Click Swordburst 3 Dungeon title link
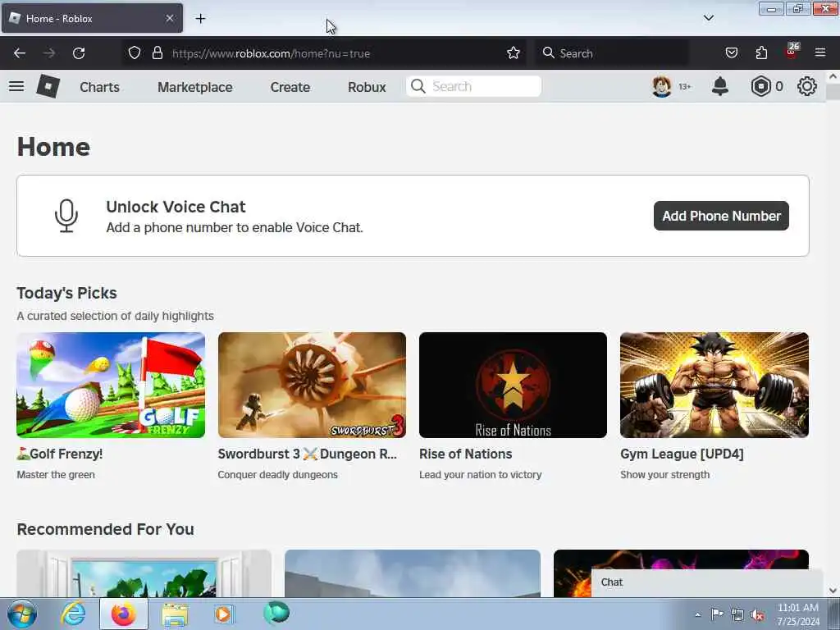This screenshot has width=840, height=630. coord(307,454)
